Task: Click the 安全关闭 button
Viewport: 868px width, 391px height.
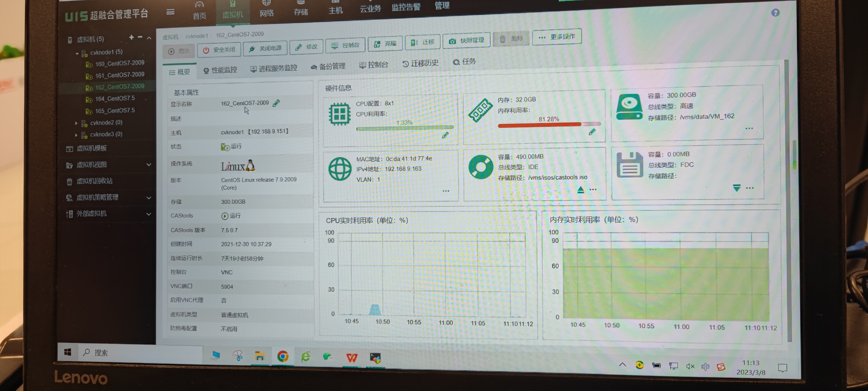Action: [219, 50]
